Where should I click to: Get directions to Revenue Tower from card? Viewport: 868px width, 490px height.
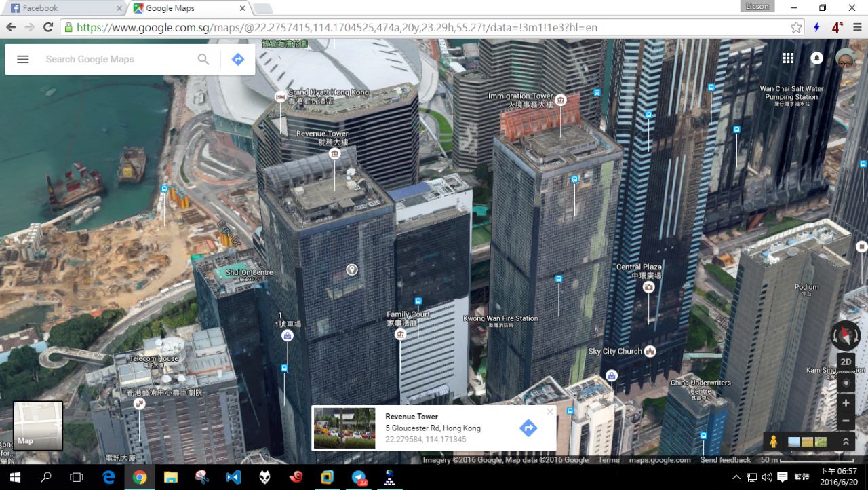pos(528,428)
